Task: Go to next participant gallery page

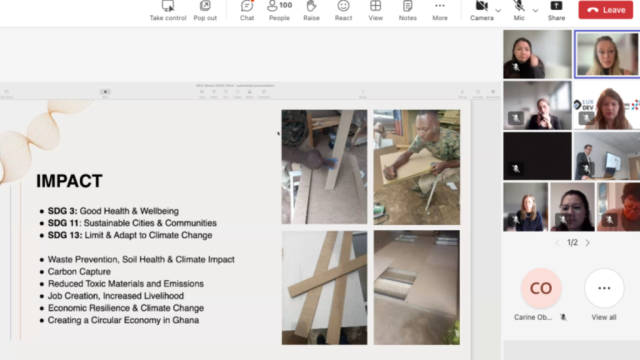Action: tap(588, 243)
